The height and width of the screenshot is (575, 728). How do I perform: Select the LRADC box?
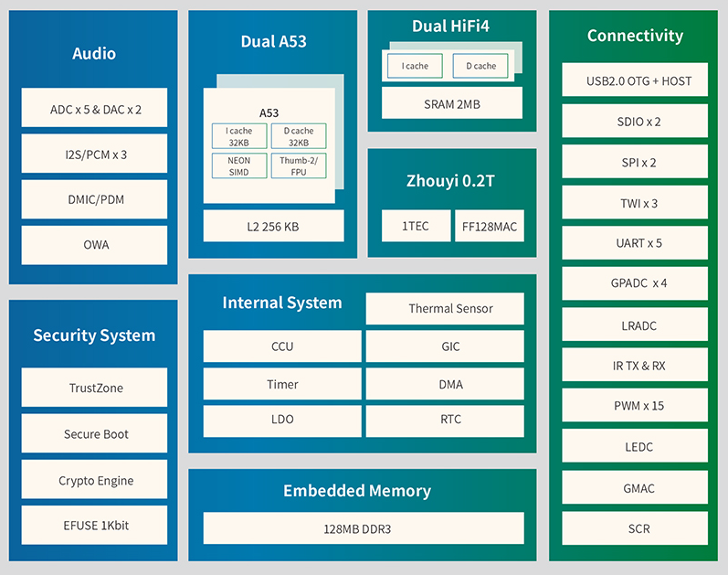[635, 324]
